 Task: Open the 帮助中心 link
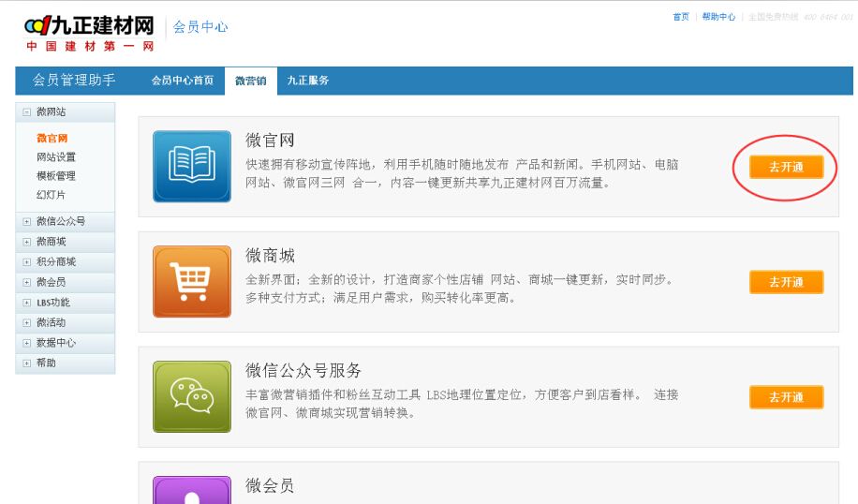(718, 17)
